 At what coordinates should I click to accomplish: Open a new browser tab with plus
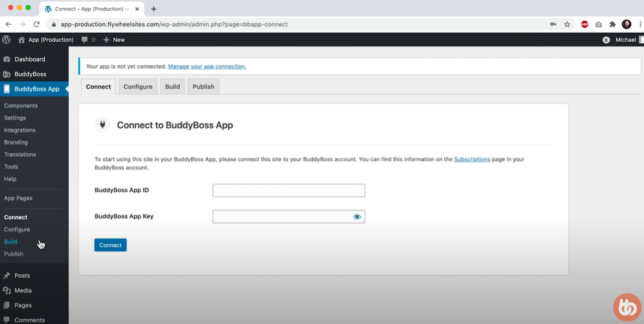[153, 9]
